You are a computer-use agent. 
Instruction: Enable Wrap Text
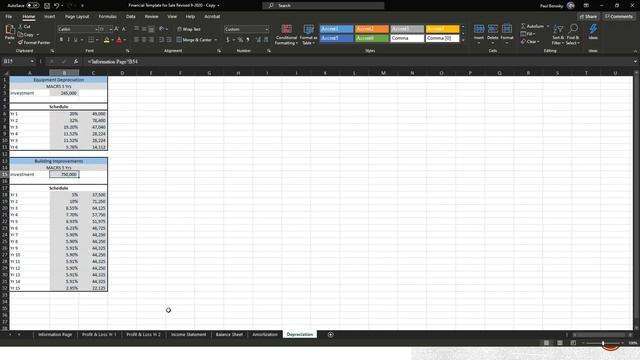coord(189,29)
